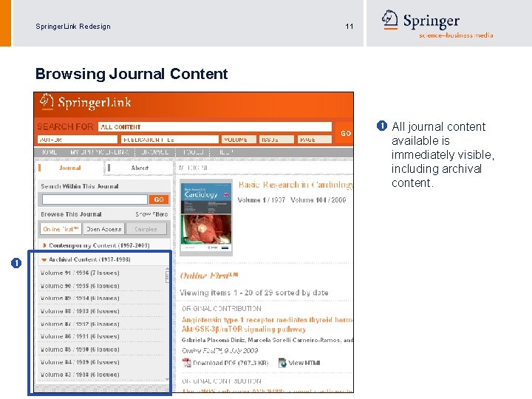Screen dimensions: 532x399
Task: Click the Springer corporate logo on the slide
Action: pos(437,24)
